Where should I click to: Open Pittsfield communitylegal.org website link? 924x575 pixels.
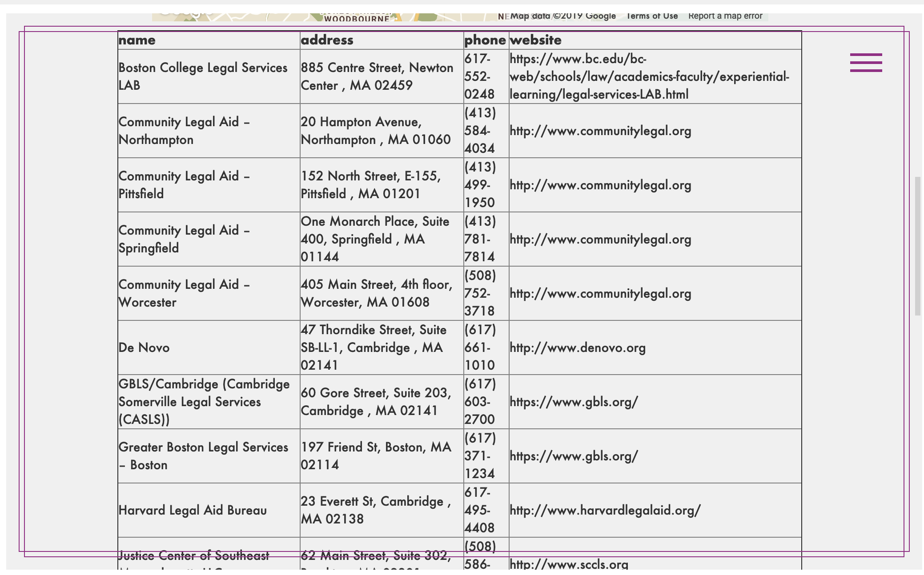[x=600, y=185]
